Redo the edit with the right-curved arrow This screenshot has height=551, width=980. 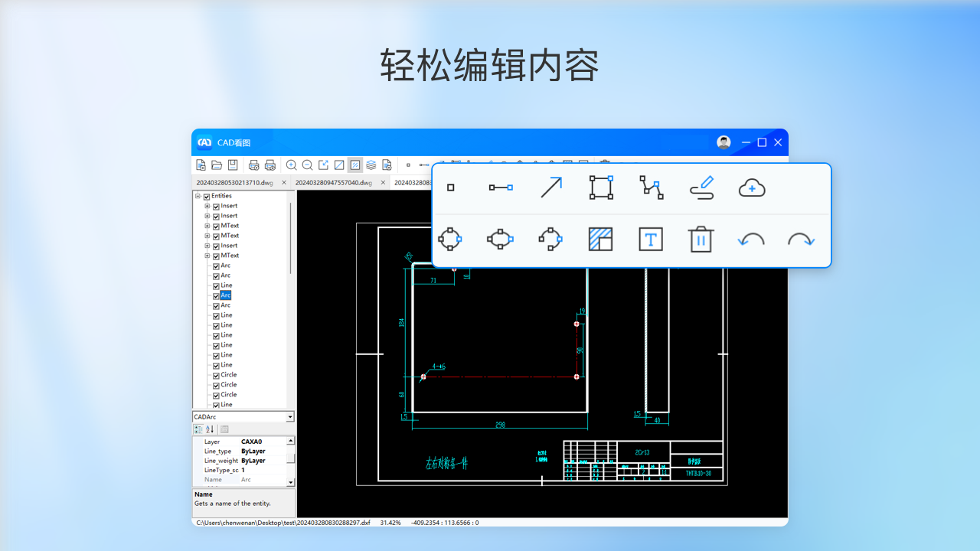[x=801, y=240]
